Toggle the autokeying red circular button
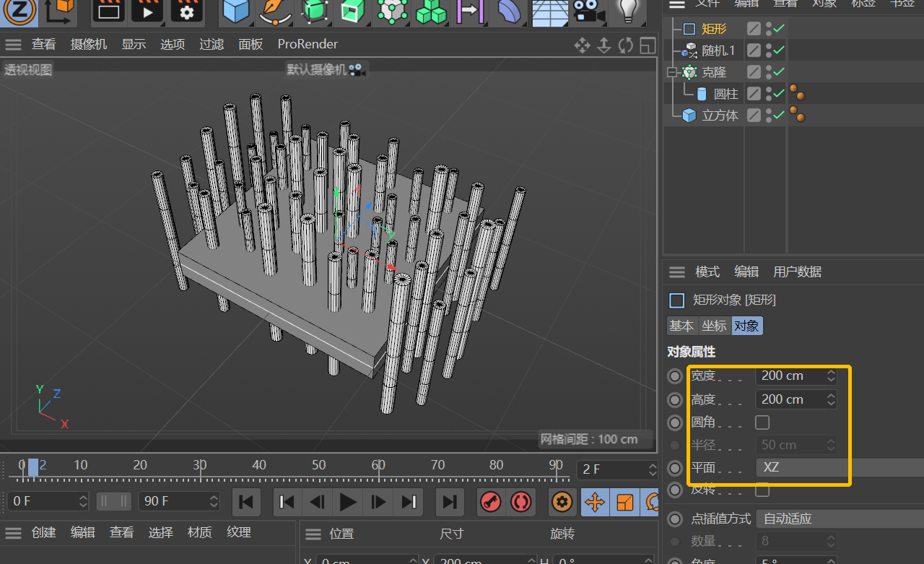924x564 pixels. (x=520, y=501)
